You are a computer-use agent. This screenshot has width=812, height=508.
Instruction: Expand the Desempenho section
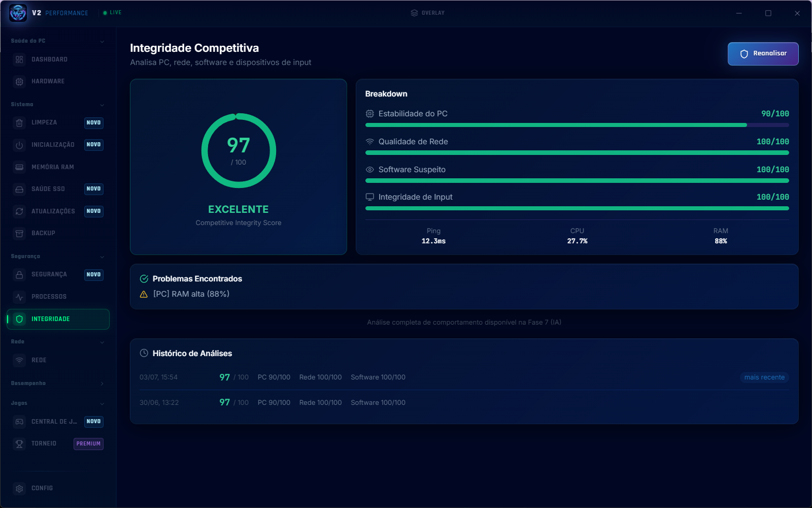[x=102, y=384]
